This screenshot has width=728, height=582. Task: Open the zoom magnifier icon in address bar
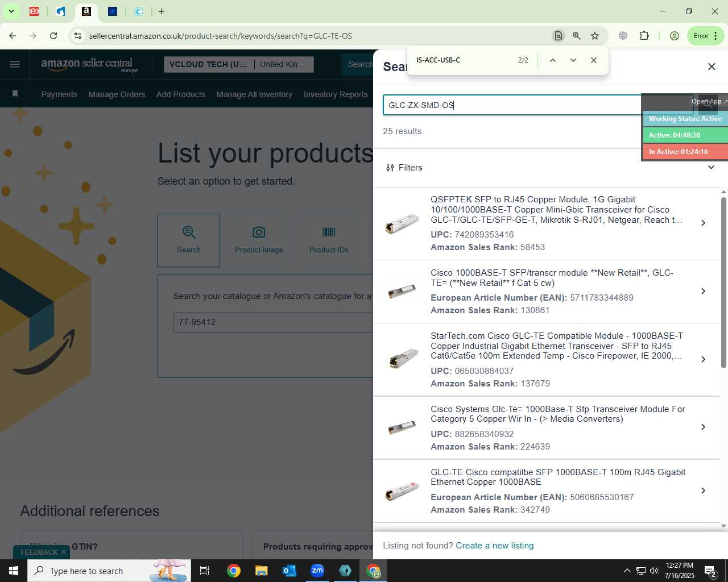click(x=577, y=36)
